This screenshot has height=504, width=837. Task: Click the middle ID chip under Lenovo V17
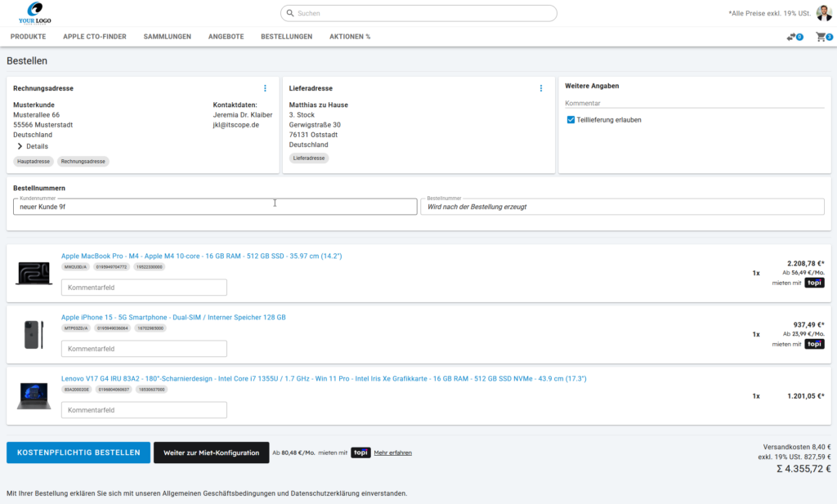[114, 390]
